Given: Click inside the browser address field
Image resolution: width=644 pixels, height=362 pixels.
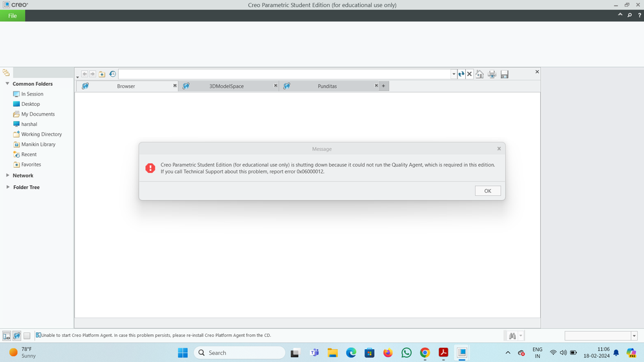Looking at the screenshot, I should tap(284, 74).
